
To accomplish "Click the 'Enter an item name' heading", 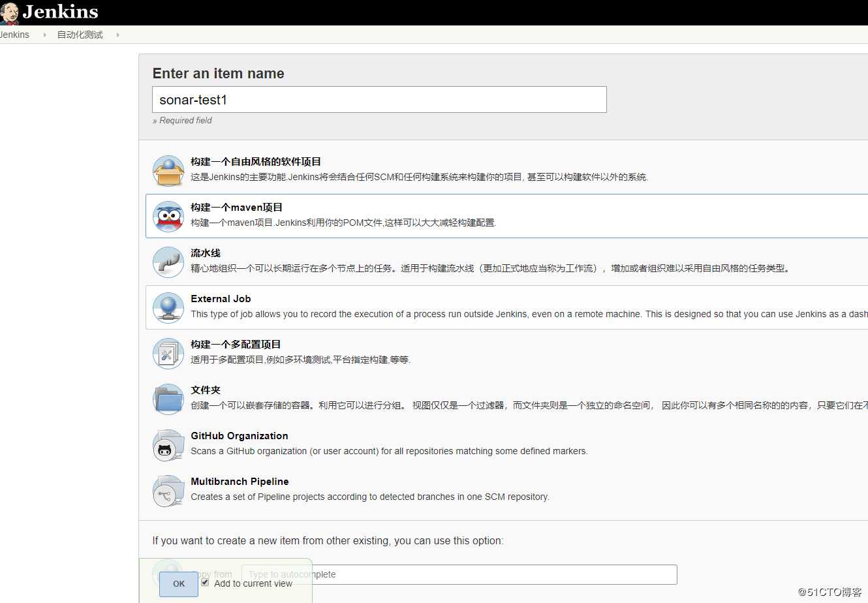I will [218, 73].
